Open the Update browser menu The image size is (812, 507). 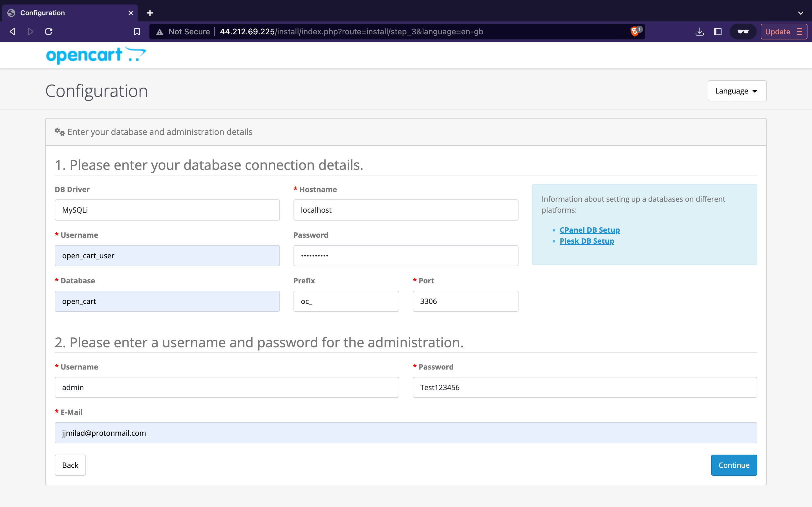[x=784, y=32]
